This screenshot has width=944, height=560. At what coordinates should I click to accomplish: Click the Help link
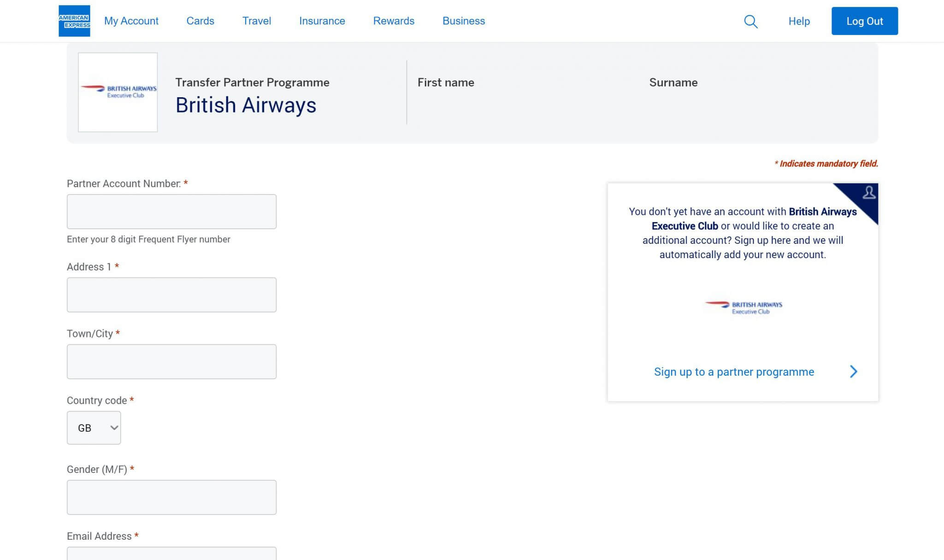799,21
